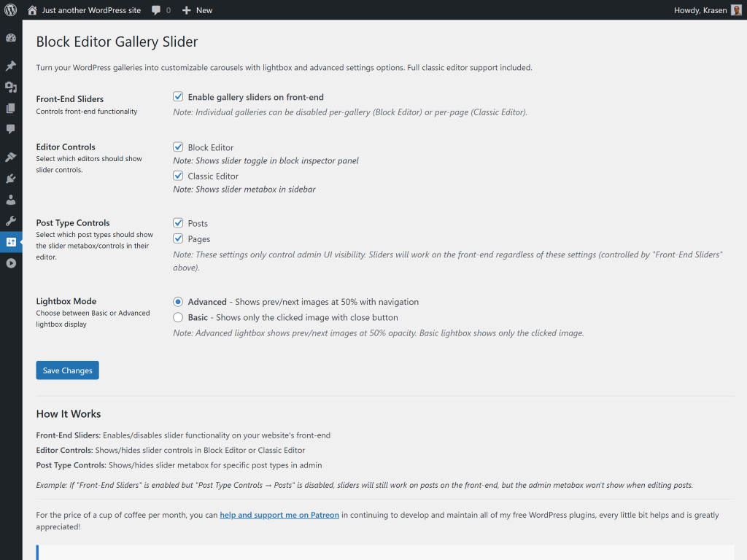
Task: Open Comments from the admin sidebar
Action: (11, 129)
